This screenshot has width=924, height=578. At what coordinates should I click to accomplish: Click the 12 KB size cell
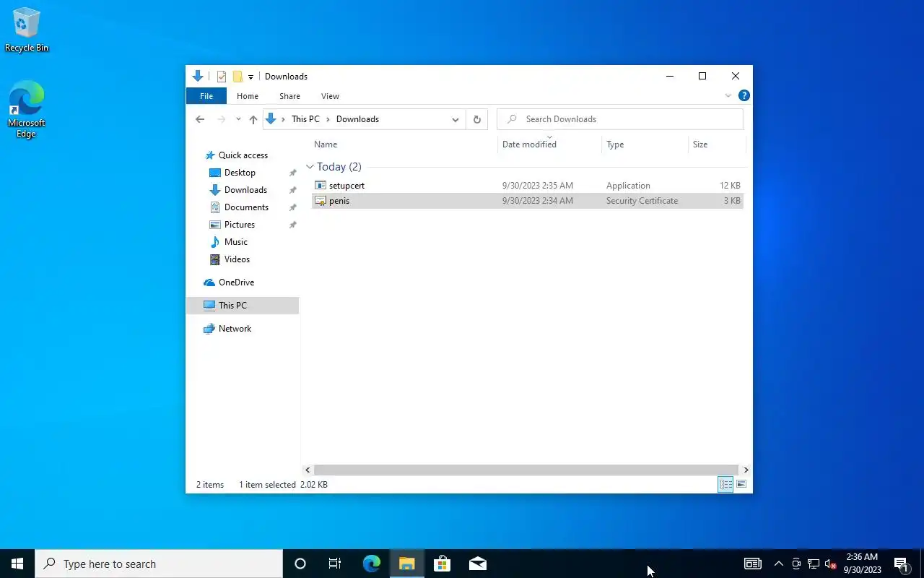pyautogui.click(x=730, y=186)
